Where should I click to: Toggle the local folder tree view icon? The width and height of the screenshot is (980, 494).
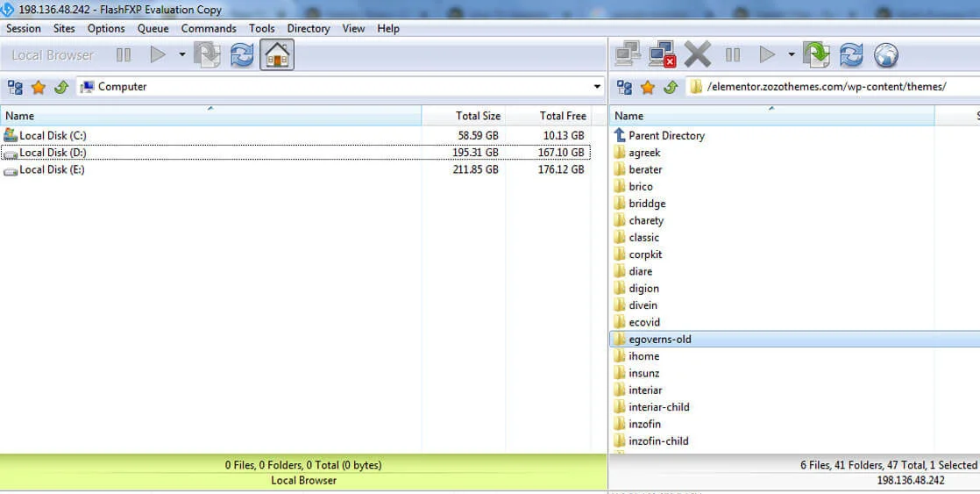[15, 87]
